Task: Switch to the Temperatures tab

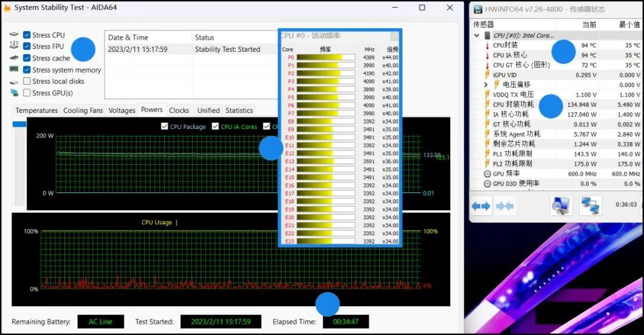Action: [36, 110]
